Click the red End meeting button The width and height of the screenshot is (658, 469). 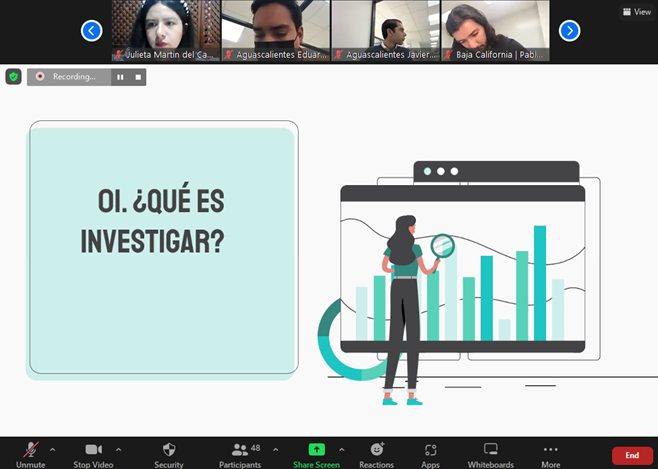click(632, 456)
